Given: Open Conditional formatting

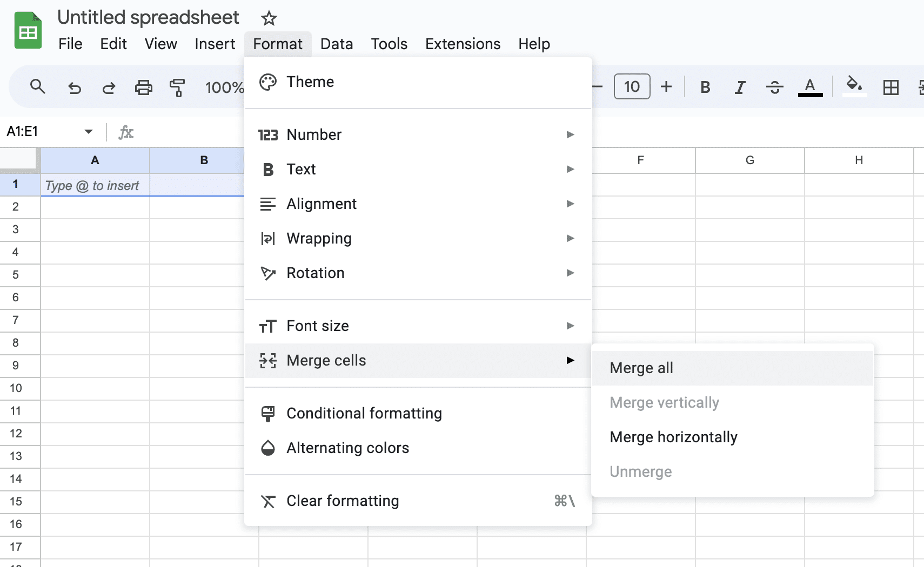Looking at the screenshot, I should 364,413.
